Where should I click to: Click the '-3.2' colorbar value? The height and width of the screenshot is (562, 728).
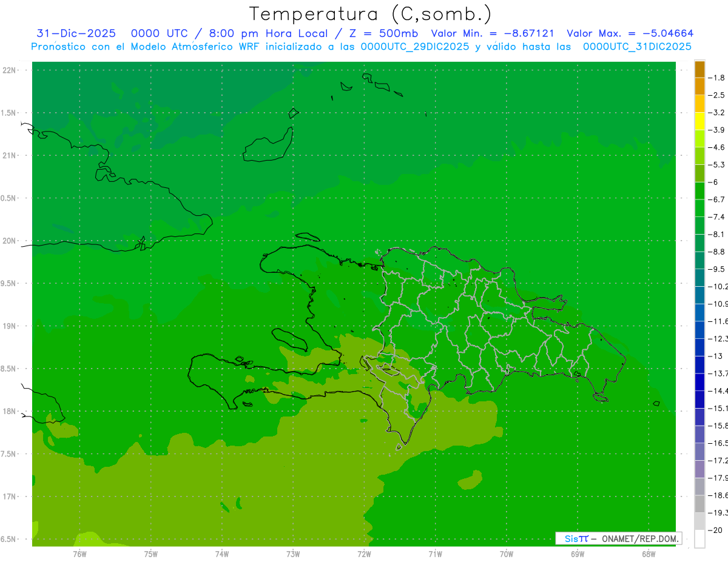click(x=716, y=113)
